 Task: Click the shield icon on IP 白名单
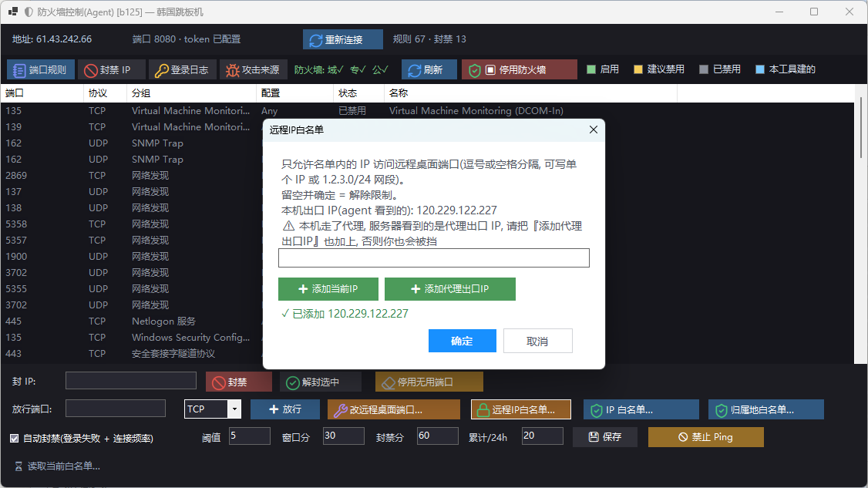[596, 410]
